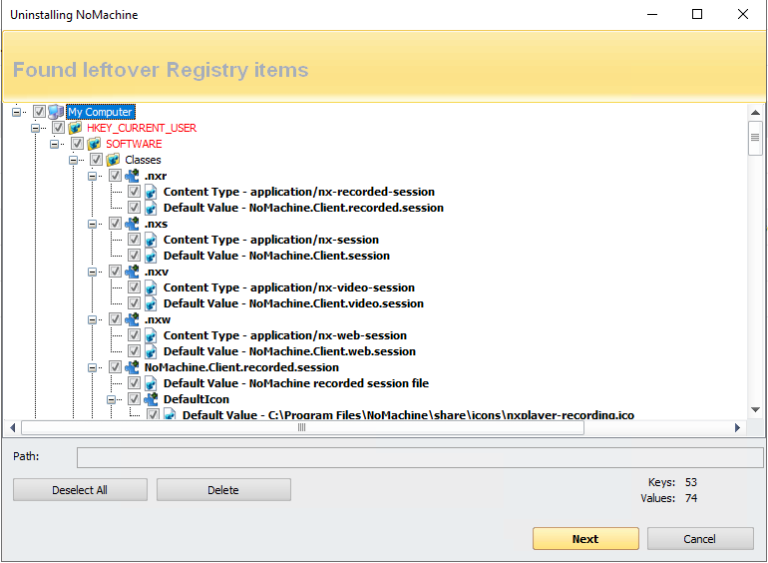Click value icon for application/nx-video-session
This screenshot has height=563, width=768.
pyautogui.click(x=151, y=288)
